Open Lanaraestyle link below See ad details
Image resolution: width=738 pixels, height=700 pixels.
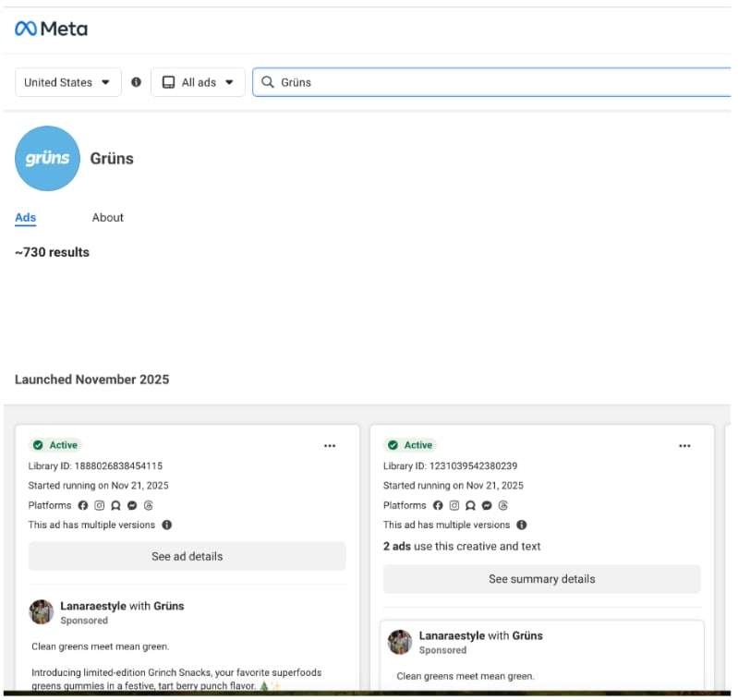click(93, 606)
